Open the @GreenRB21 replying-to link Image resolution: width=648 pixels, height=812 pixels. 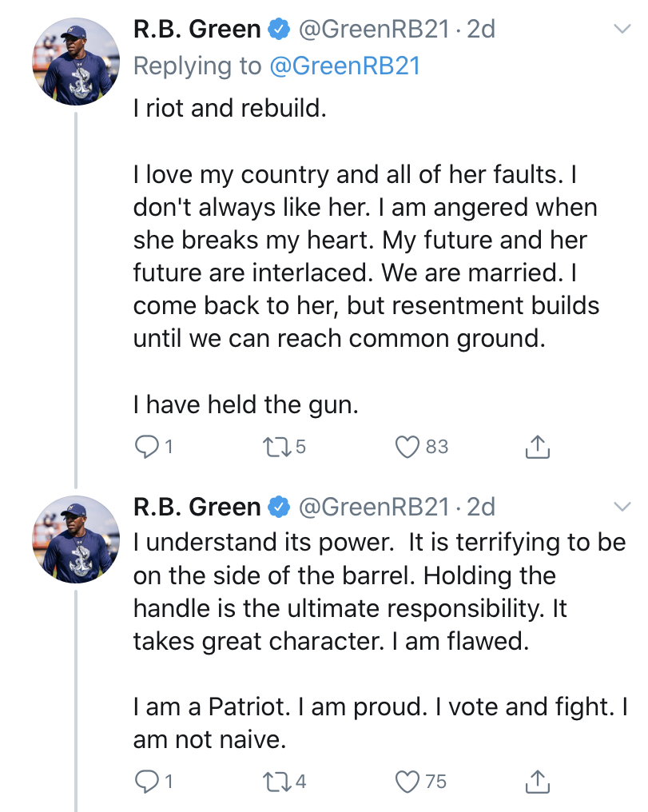tap(345, 66)
